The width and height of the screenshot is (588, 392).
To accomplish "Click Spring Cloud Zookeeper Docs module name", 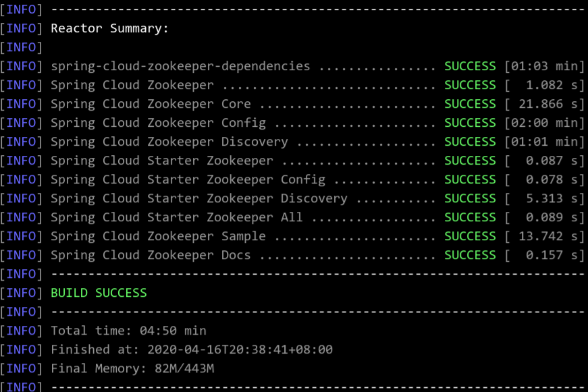I will (x=151, y=255).
